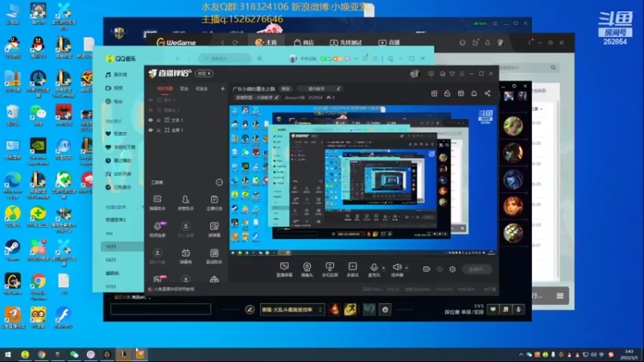Click the WeGame refresh icon

tap(235, 43)
